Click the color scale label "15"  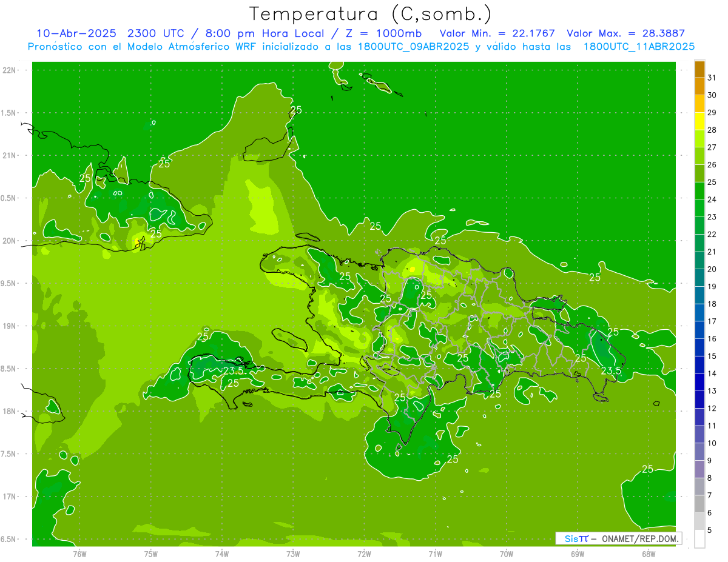(712, 356)
